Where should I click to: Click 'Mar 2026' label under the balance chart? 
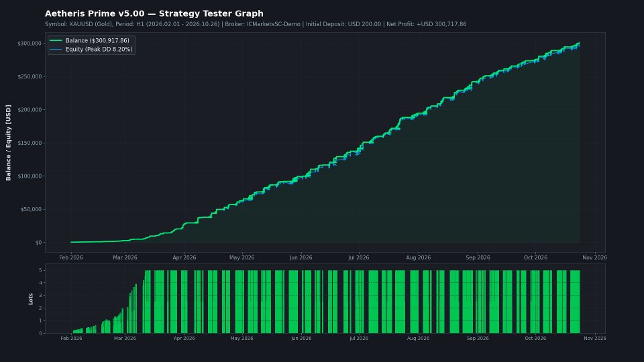125,257
